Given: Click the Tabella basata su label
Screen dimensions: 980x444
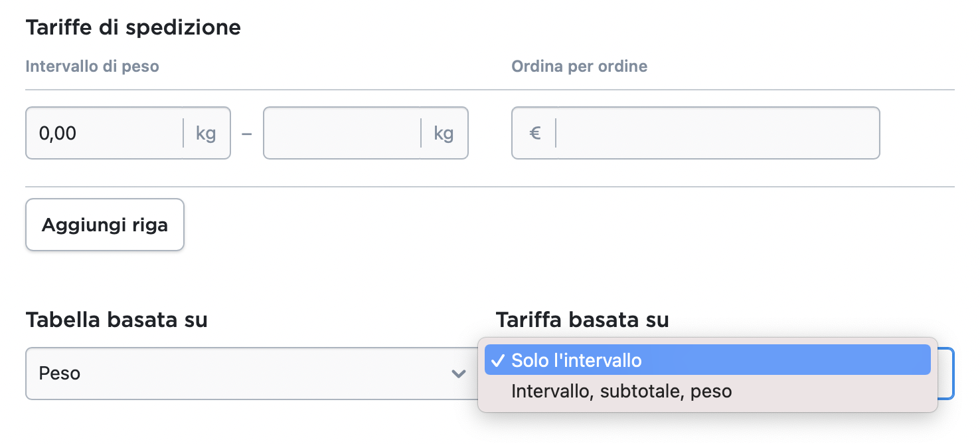Looking at the screenshot, I should click(x=116, y=320).
